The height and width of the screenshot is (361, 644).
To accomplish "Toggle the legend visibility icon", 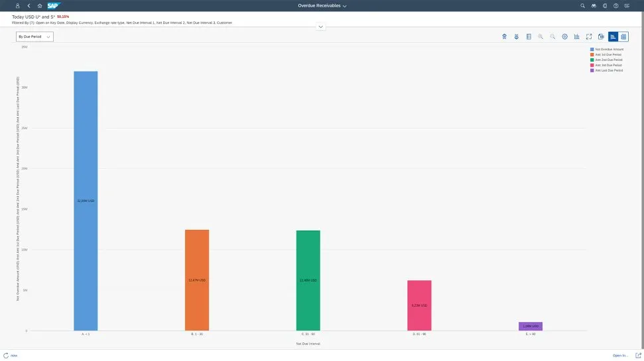I will pos(529,36).
